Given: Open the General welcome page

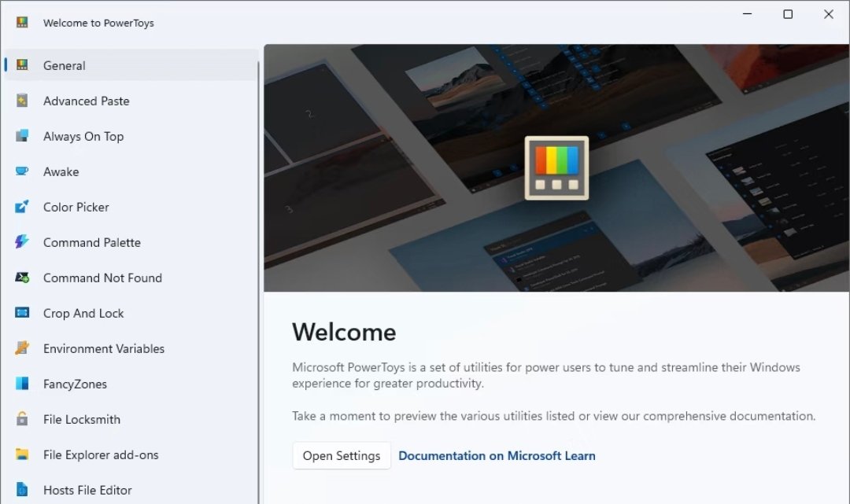Looking at the screenshot, I should 65,65.
